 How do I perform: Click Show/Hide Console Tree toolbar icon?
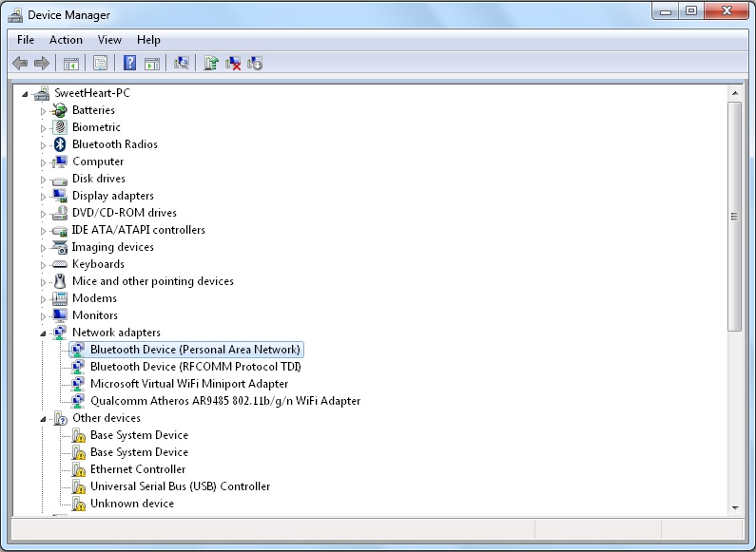pos(71,63)
